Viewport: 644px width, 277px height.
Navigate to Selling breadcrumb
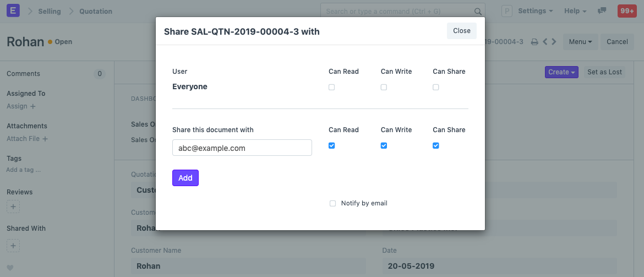coord(50,11)
